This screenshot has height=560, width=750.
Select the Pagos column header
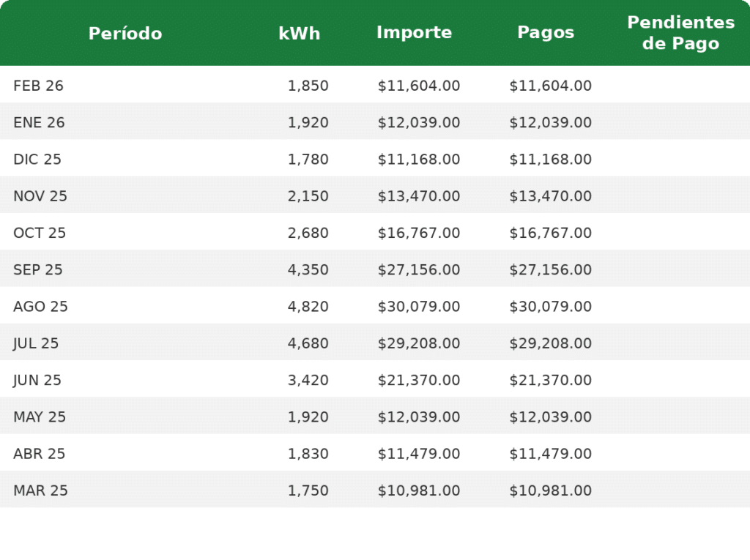(546, 32)
